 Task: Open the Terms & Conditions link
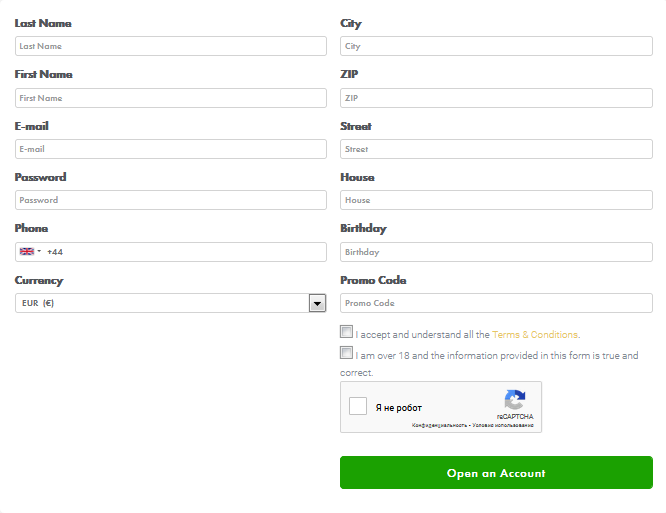tap(535, 335)
